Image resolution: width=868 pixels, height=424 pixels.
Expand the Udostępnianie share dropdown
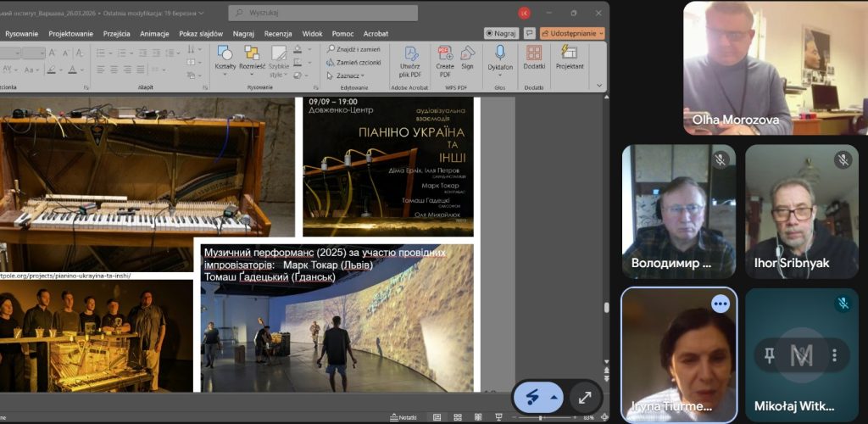601,33
